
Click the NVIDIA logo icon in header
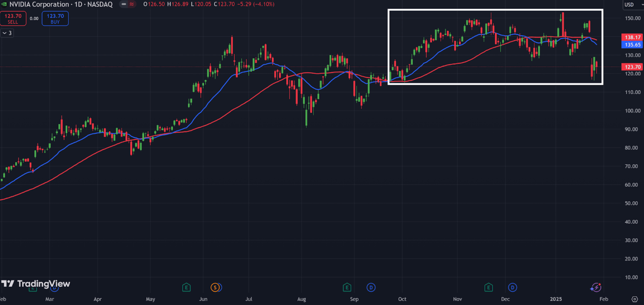(x=3, y=4)
